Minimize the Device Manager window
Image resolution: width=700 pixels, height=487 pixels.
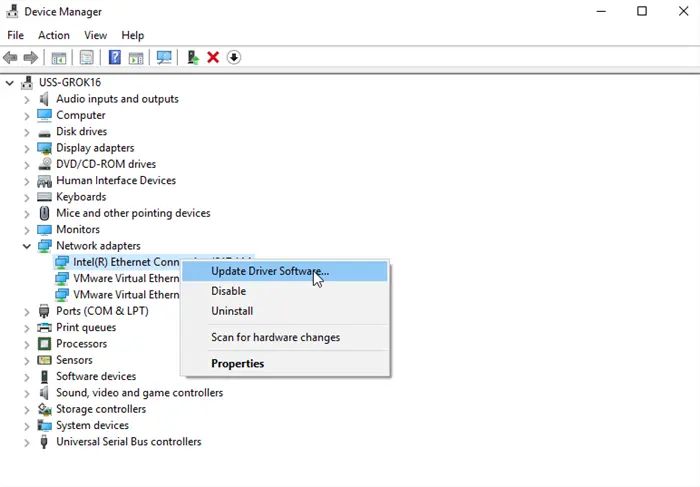pos(601,11)
